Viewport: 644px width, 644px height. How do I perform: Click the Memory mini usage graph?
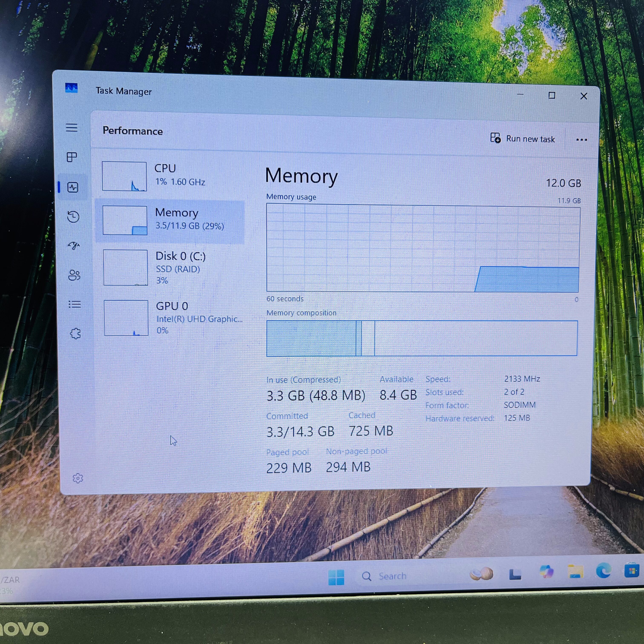pyautogui.click(x=125, y=220)
